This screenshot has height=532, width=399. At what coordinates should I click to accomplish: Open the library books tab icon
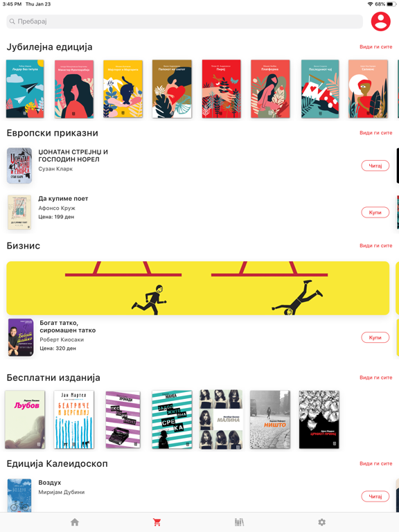[x=239, y=522]
